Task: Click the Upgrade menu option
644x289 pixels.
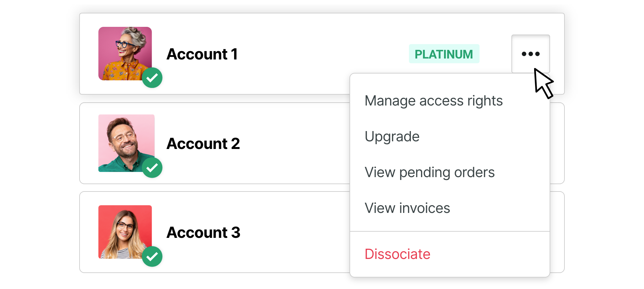Action: point(392,136)
